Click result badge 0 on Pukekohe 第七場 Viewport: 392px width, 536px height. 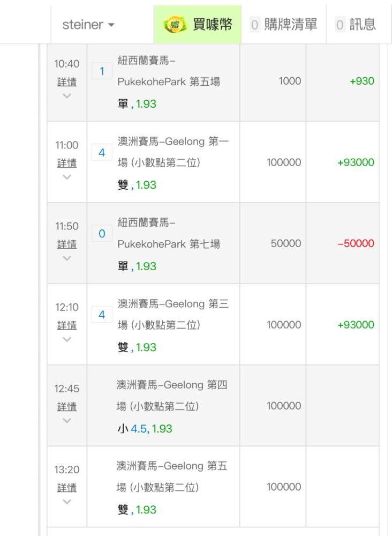102,234
